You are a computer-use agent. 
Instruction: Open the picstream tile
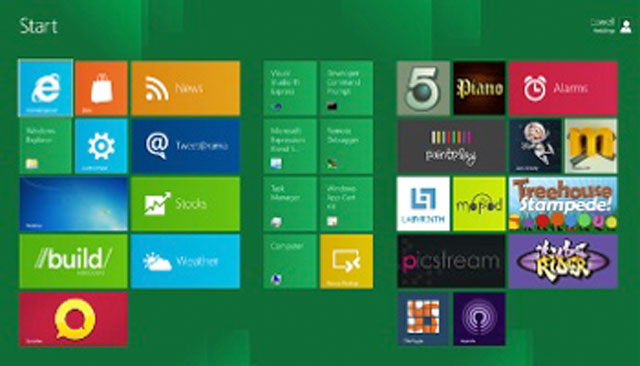[x=451, y=262]
